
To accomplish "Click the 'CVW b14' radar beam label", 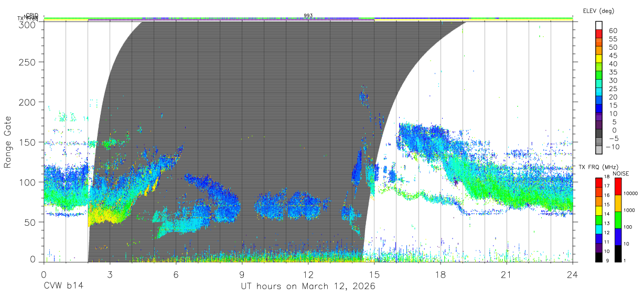I will point(63,287).
